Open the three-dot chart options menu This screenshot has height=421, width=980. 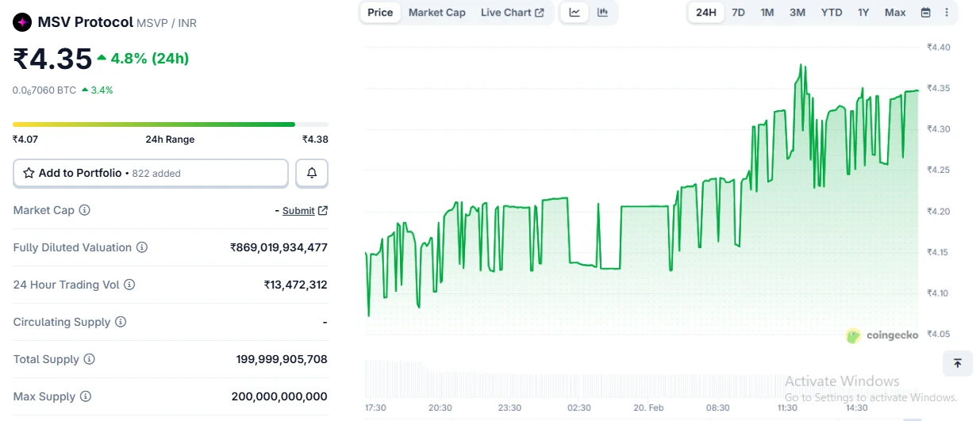(946, 13)
